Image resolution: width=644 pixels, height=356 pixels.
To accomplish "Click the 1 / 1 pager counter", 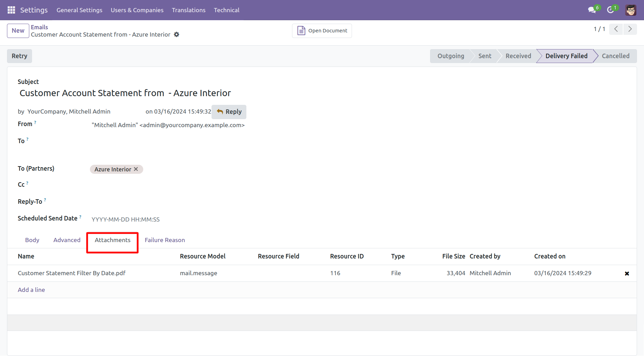I will click(x=599, y=29).
